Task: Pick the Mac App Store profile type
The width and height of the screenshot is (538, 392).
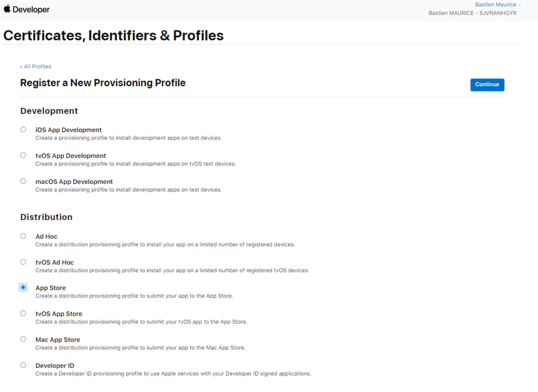Action: point(23,339)
